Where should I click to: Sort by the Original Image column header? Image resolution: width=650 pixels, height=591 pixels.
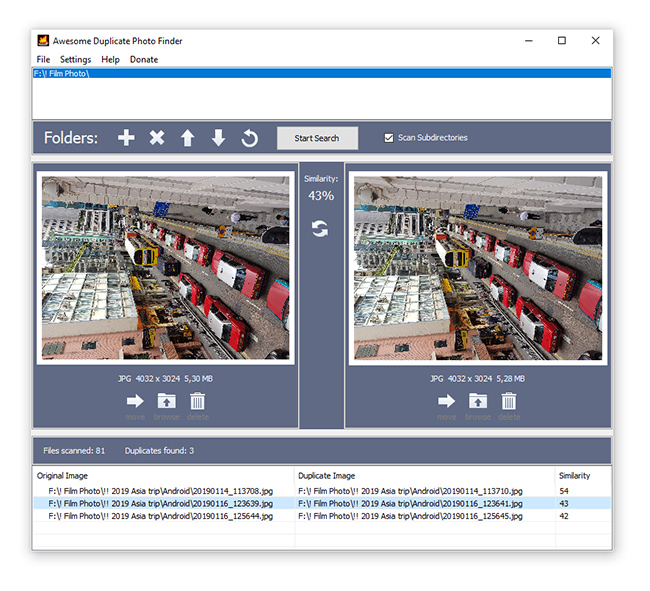pos(163,475)
